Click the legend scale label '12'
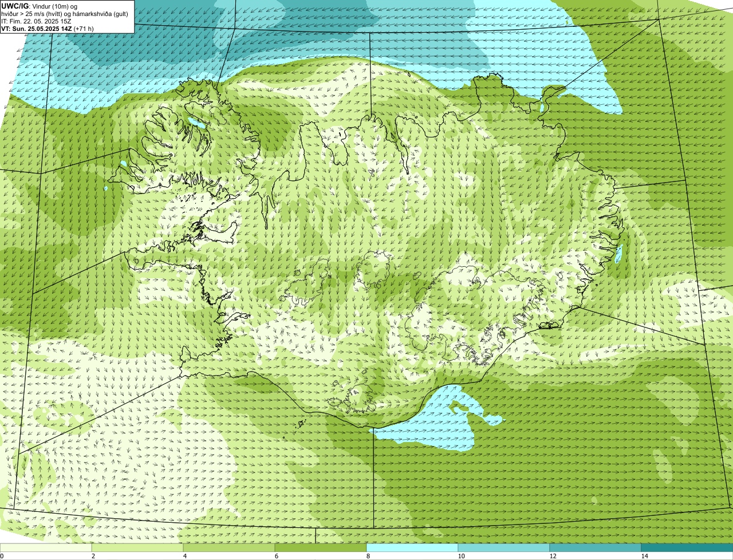This screenshot has height=560, width=733. [553, 556]
